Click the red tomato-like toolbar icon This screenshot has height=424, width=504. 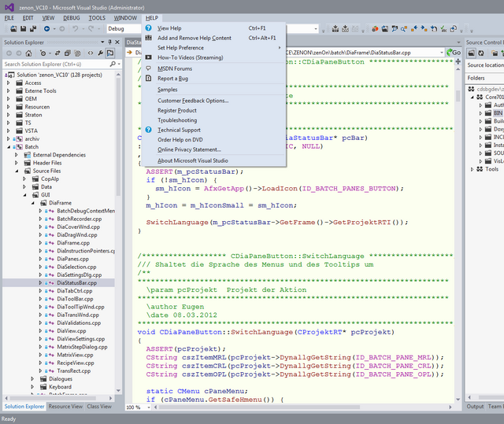coord(375,29)
